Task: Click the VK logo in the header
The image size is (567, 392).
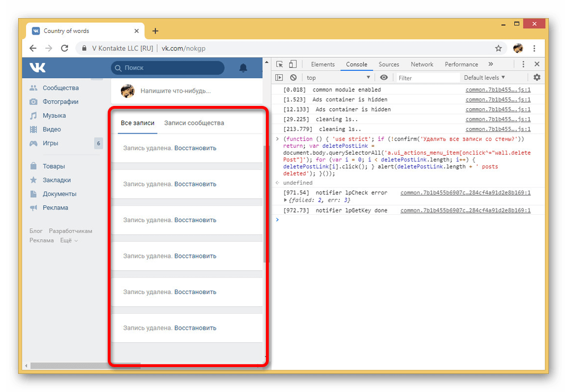Action: 37,68
